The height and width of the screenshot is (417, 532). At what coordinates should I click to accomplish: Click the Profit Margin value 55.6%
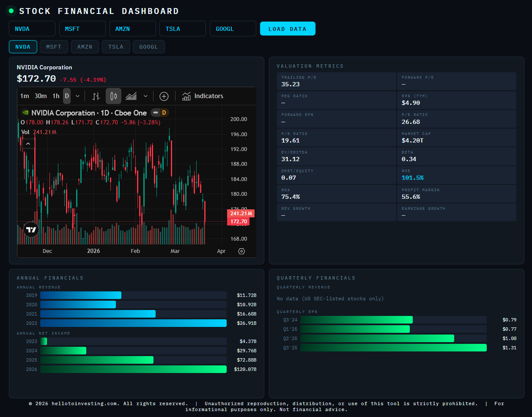[411, 197]
